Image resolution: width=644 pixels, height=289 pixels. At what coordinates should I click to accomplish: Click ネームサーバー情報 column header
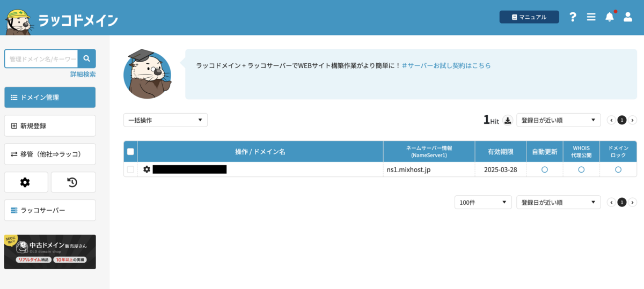(x=429, y=152)
